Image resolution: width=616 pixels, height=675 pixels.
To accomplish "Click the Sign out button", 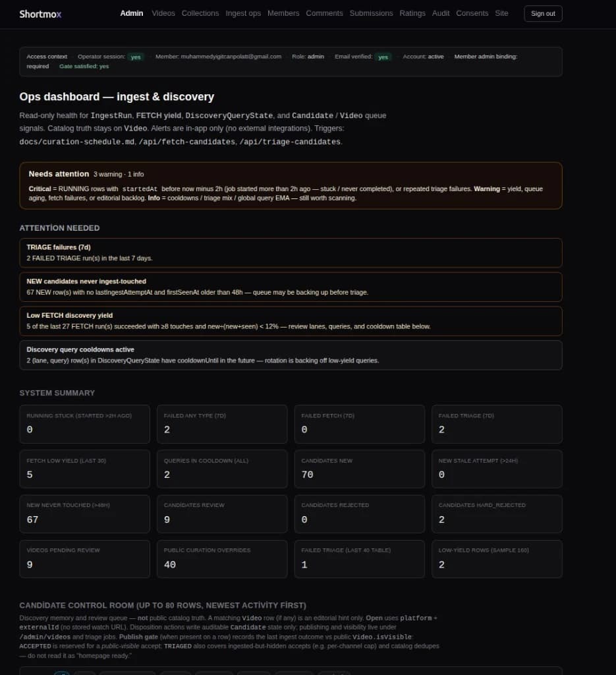I will click(543, 14).
